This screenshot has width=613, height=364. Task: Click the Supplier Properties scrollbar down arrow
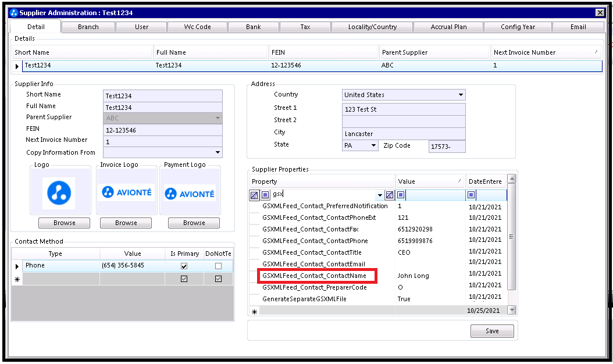point(511,310)
